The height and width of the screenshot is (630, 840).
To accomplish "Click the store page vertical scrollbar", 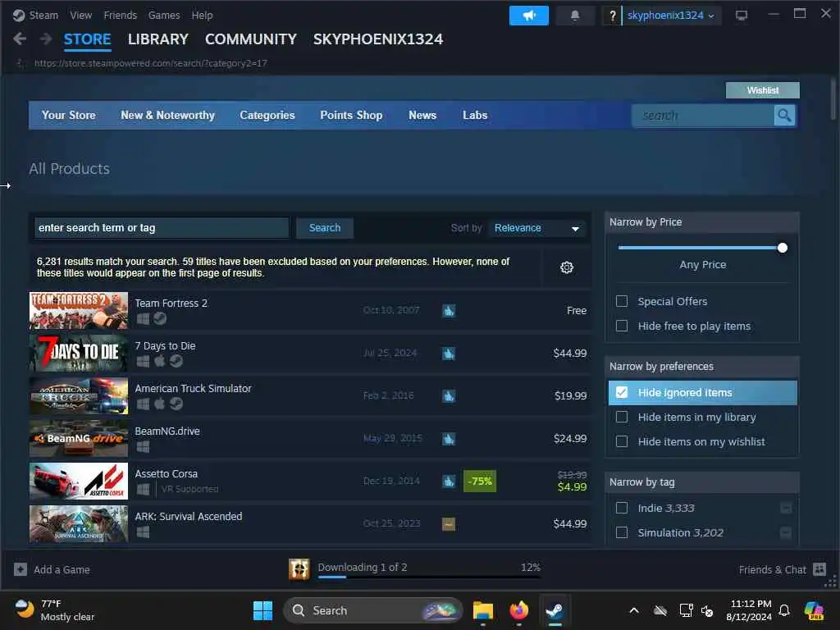I will pyautogui.click(x=833, y=98).
